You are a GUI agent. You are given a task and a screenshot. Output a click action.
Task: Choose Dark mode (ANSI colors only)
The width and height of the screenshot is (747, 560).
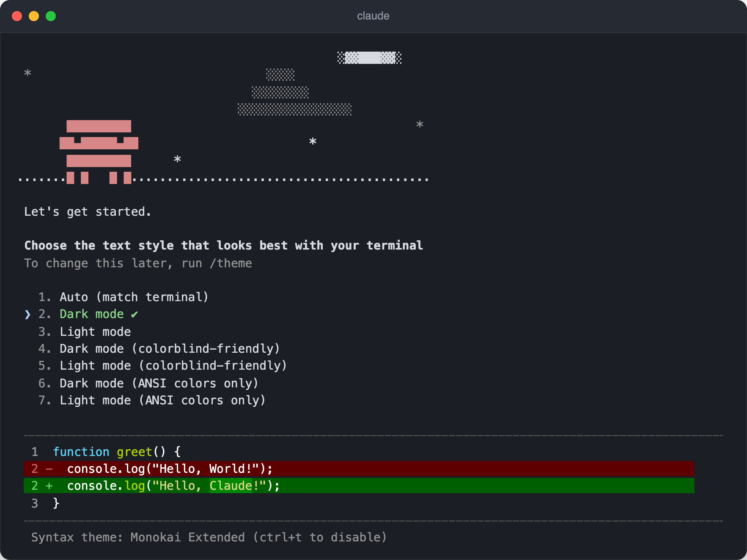[x=148, y=383]
